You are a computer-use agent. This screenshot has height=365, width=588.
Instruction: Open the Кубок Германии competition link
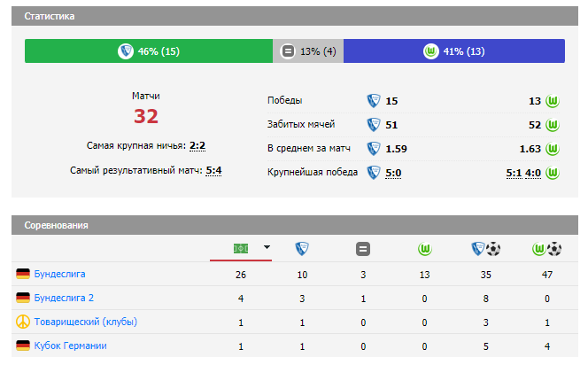click(70, 346)
